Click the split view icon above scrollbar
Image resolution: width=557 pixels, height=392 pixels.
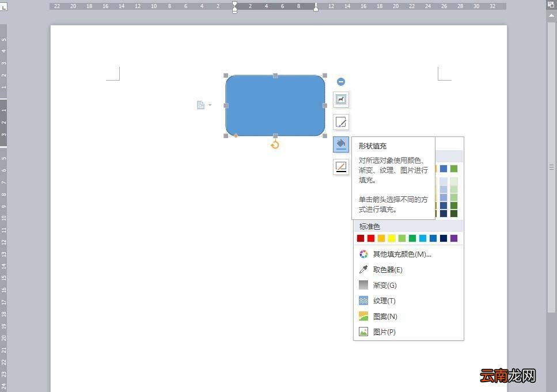click(x=551, y=5)
